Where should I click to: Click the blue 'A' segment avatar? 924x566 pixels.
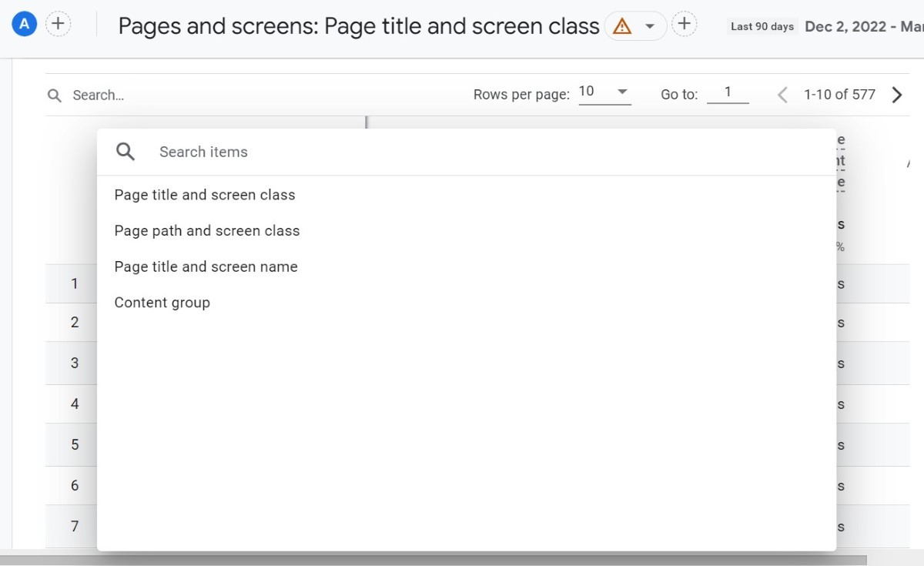tap(25, 24)
